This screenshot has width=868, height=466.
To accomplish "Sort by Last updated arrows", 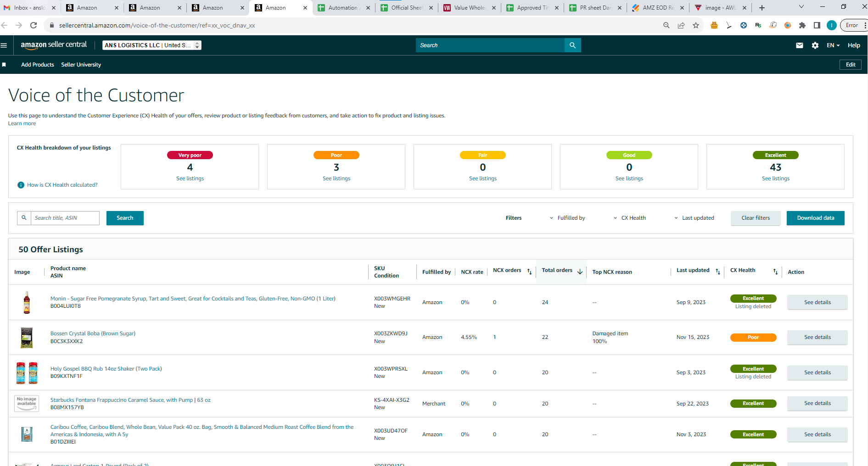I will (x=718, y=272).
